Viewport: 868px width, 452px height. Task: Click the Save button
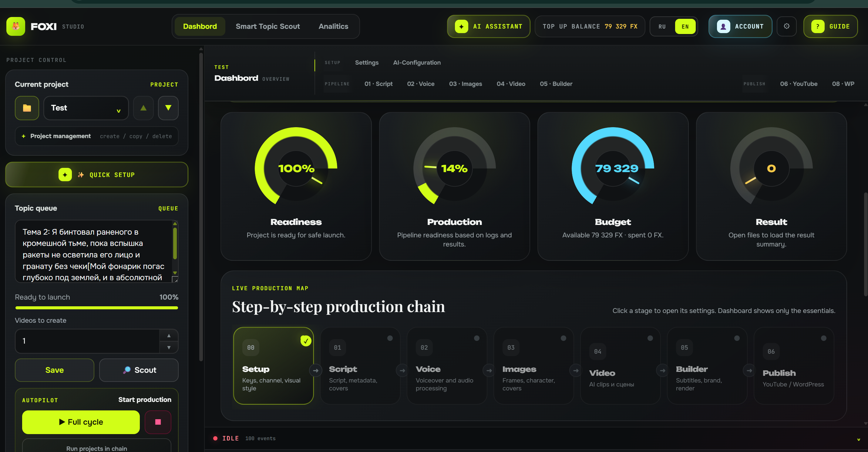tap(55, 370)
